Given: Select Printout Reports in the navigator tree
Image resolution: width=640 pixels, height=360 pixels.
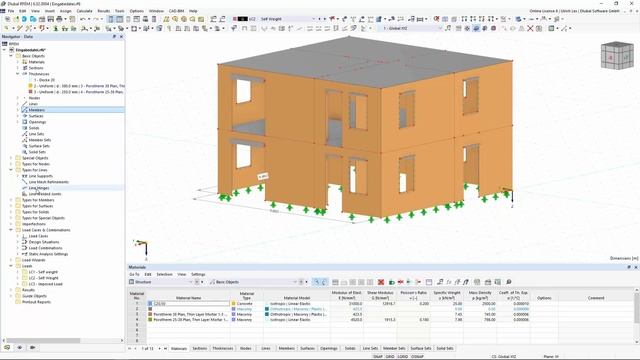Looking at the screenshot, I should click(36, 302).
